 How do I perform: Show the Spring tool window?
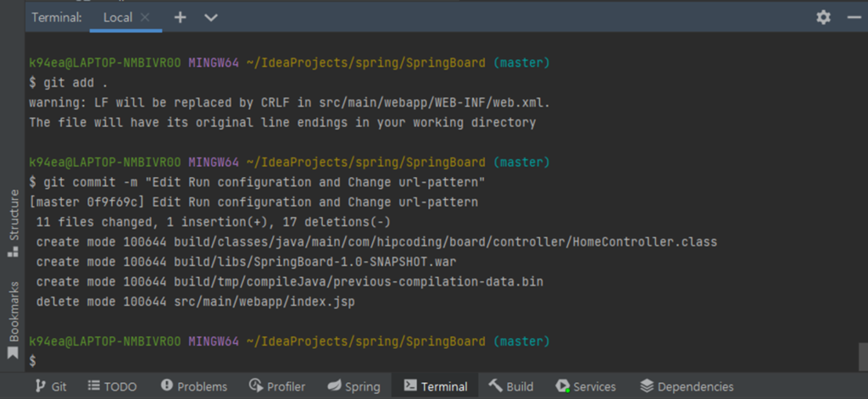coord(353,386)
